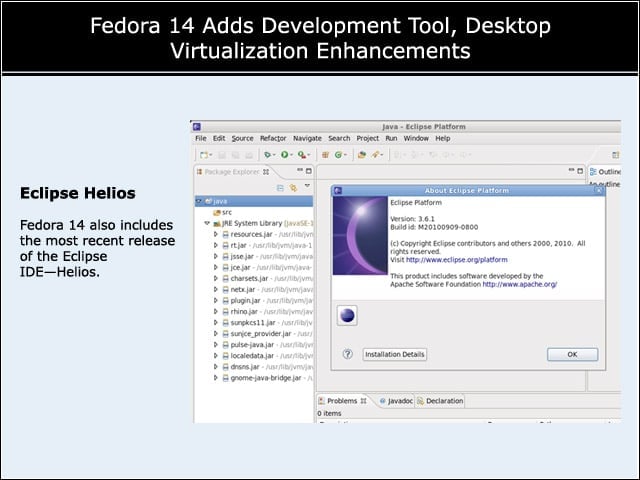Click Collapse All in Package Explorer

point(280,188)
